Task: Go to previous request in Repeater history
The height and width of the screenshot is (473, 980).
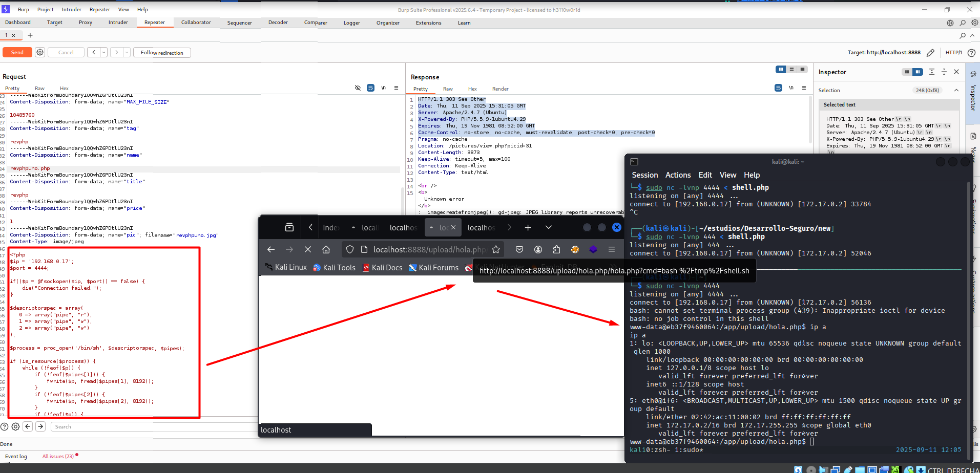Action: [x=93, y=52]
